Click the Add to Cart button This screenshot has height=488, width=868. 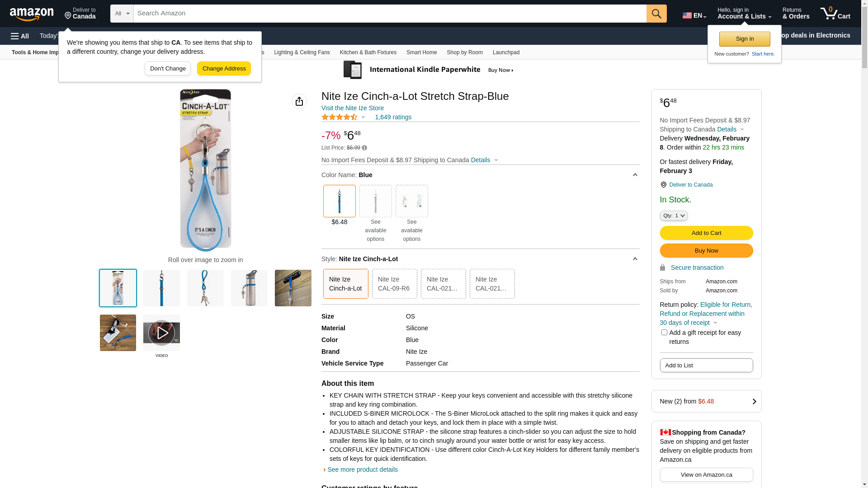coord(706,233)
